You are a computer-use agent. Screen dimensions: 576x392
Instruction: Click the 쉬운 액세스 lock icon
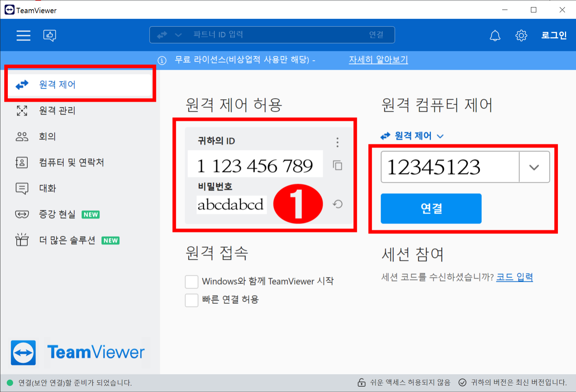point(361,382)
